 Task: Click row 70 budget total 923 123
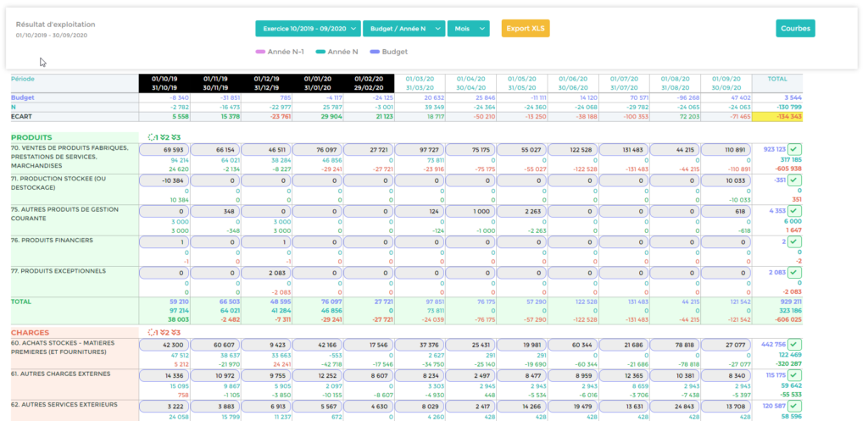click(x=774, y=149)
